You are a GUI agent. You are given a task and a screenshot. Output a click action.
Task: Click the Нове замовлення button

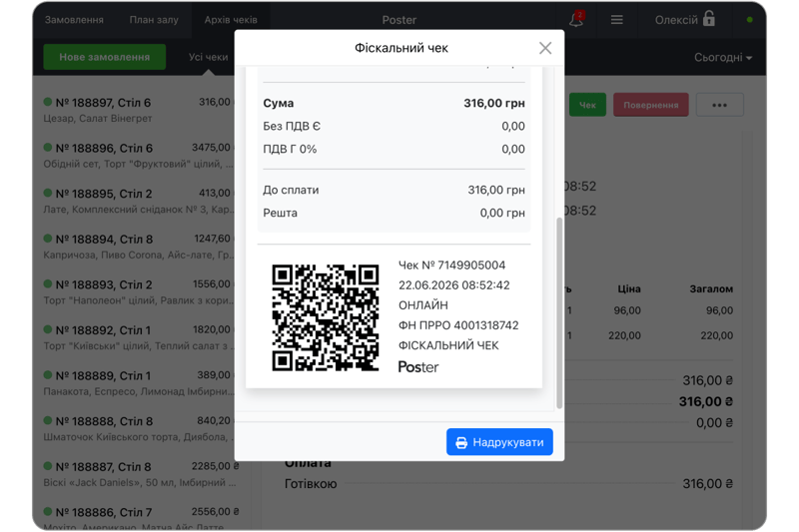point(105,57)
